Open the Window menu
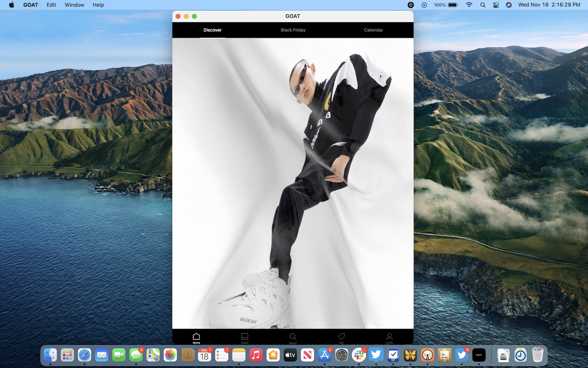This screenshot has width=588, height=368. click(x=75, y=5)
